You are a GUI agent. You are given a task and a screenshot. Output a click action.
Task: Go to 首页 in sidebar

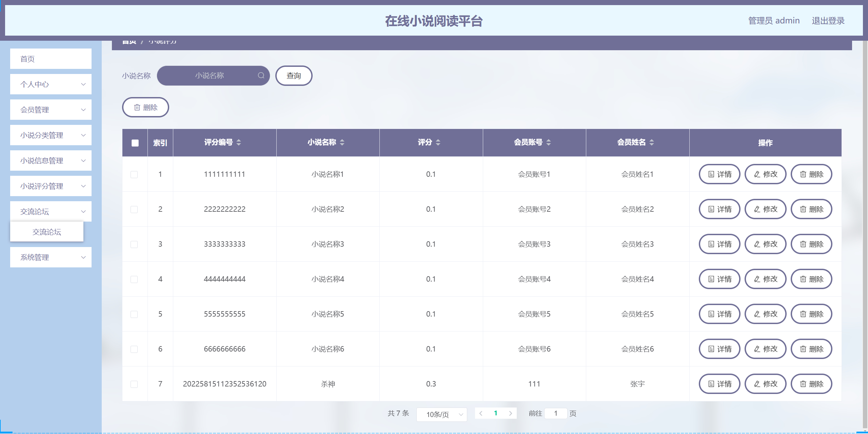pyautogui.click(x=51, y=59)
